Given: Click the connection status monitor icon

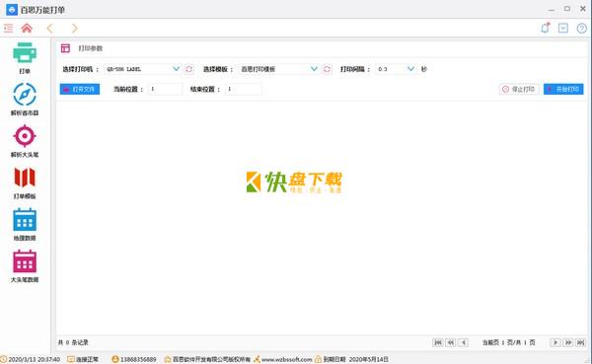Looking at the screenshot, I should [x=71, y=359].
